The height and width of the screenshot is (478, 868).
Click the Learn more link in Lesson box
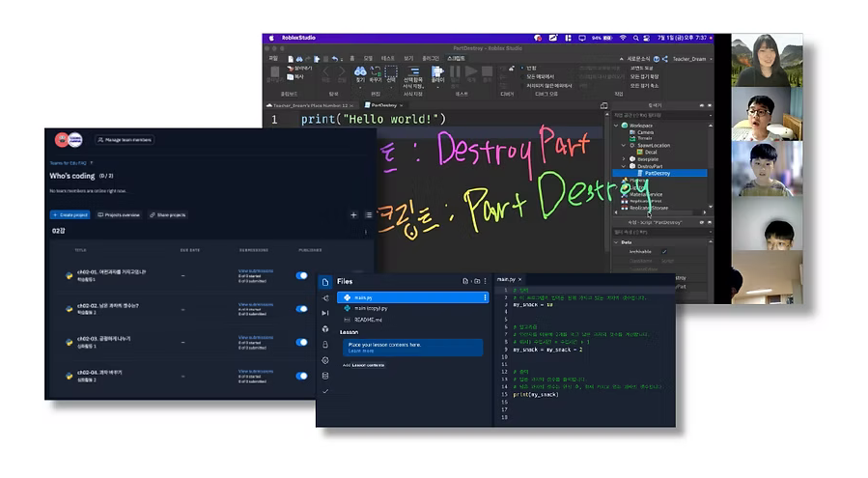pos(361,351)
